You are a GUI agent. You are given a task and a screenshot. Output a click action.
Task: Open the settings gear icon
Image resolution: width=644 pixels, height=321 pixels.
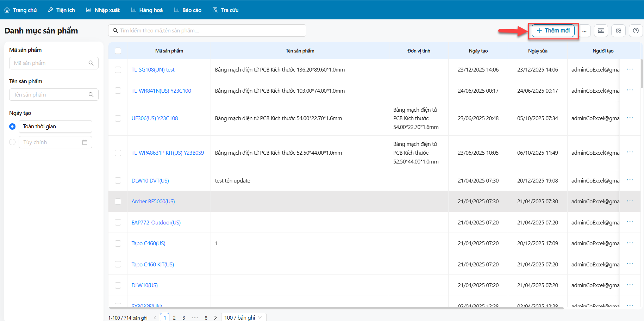click(x=618, y=31)
